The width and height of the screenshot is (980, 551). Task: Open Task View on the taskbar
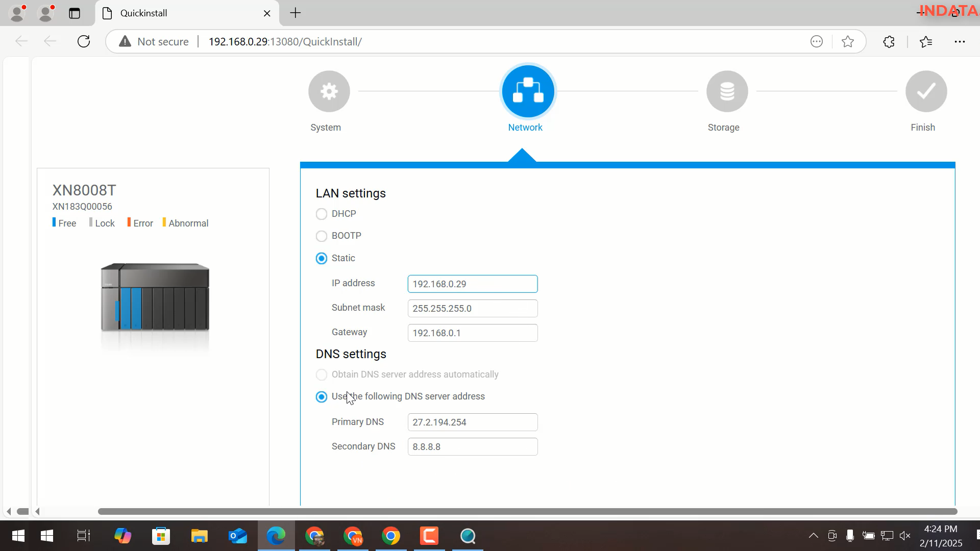83,536
